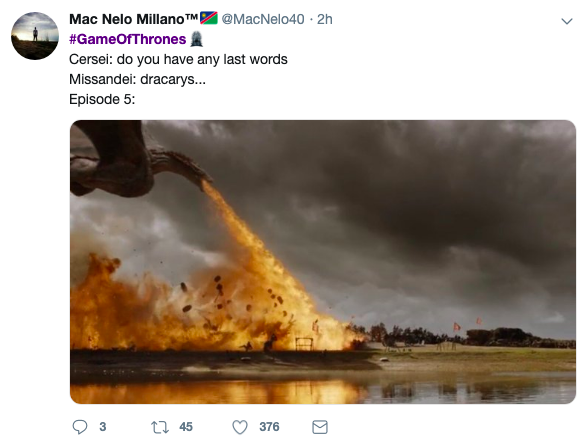Click the 'Missandei: dracarys...' text line

tap(137, 79)
